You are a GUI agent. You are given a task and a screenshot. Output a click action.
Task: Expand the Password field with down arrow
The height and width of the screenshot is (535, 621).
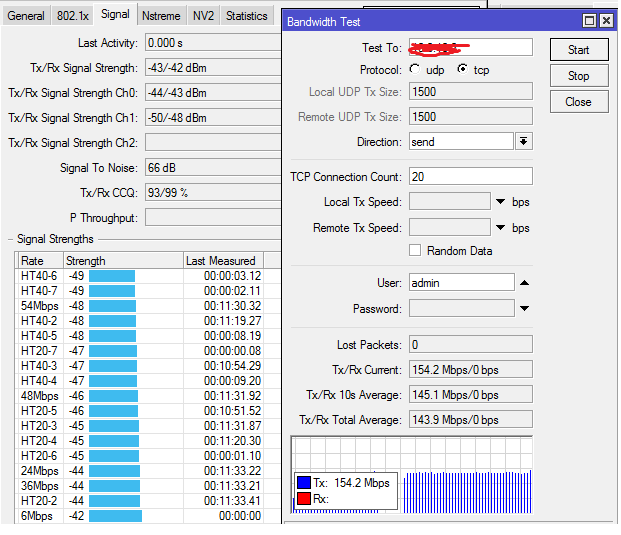[524, 309]
